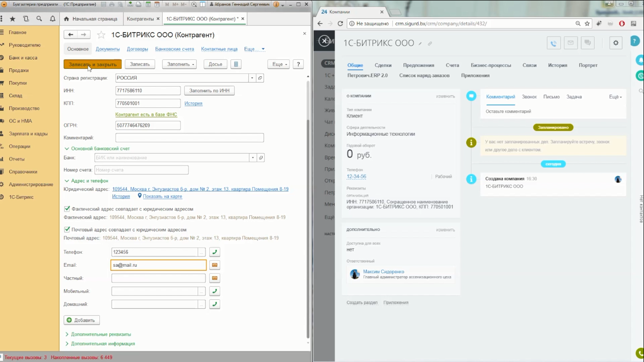Click the 12-34-56 phone link in Bitrix24
This screenshot has height=362, width=644.
point(356,177)
